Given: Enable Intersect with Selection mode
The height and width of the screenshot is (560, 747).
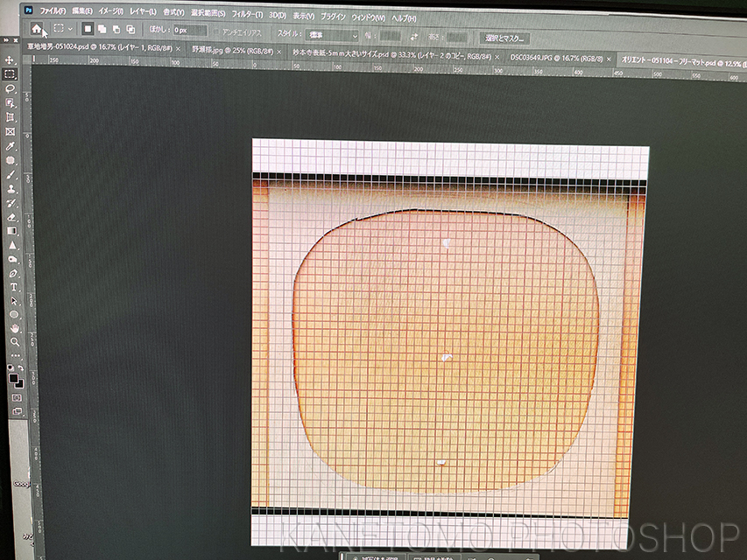Looking at the screenshot, I should point(130,30).
